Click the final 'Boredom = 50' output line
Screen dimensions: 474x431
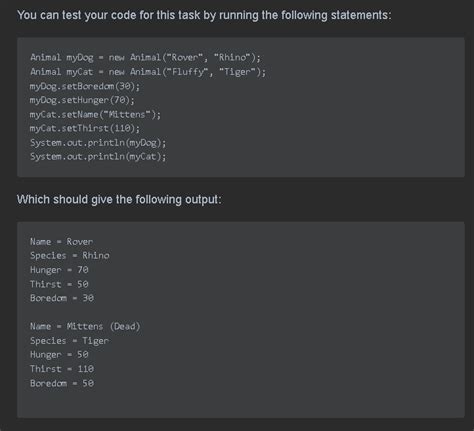62,383
